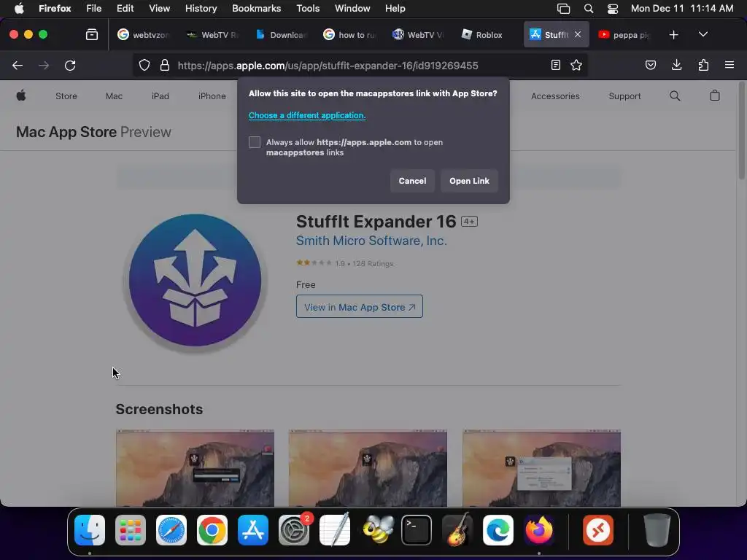The image size is (747, 560).
Task: Switch to the Download tab
Action: (x=281, y=35)
